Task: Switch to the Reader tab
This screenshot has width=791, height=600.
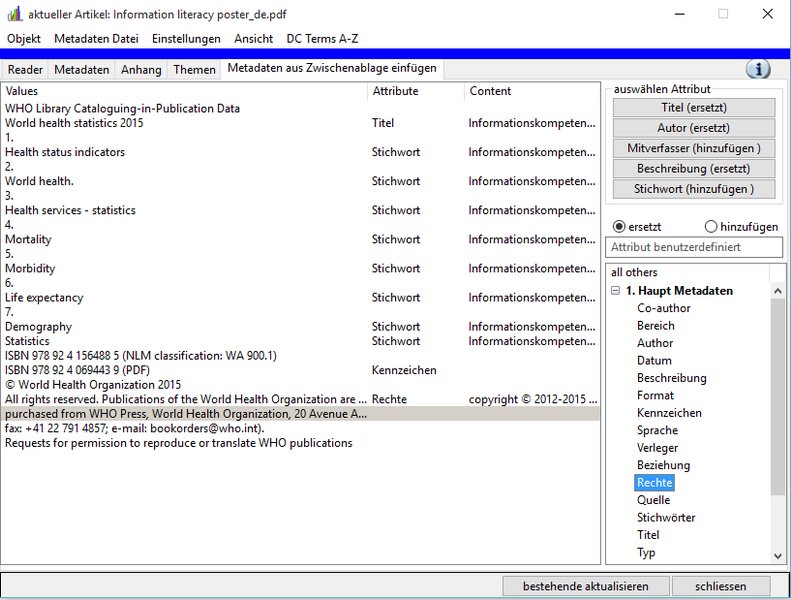Action: [x=25, y=70]
